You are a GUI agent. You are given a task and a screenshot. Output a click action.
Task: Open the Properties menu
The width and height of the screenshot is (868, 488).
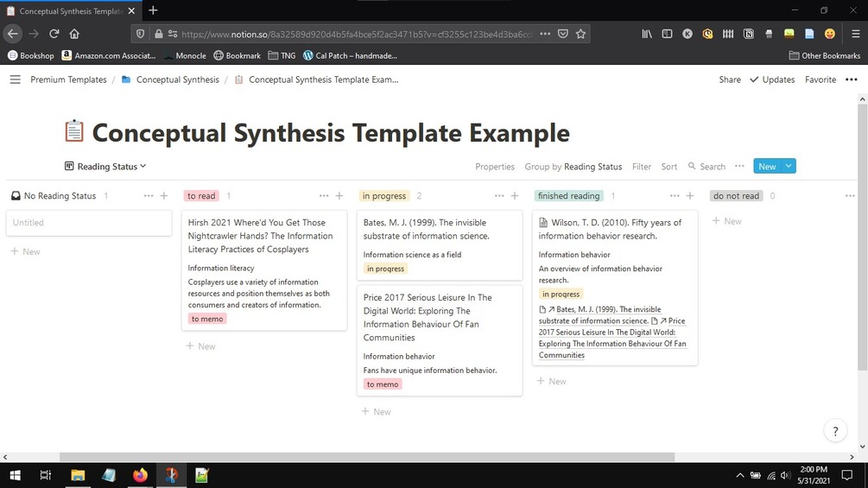click(x=495, y=167)
